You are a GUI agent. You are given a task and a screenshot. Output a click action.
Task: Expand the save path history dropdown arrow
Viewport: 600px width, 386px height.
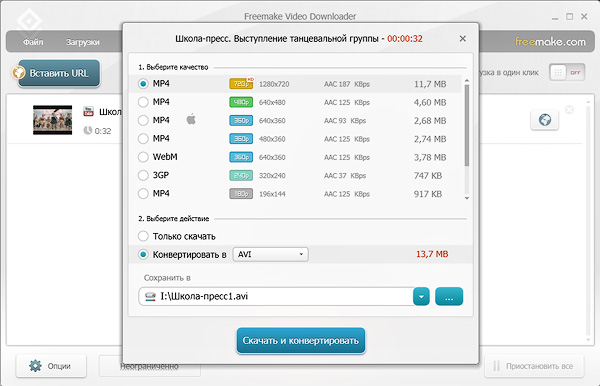pos(421,296)
